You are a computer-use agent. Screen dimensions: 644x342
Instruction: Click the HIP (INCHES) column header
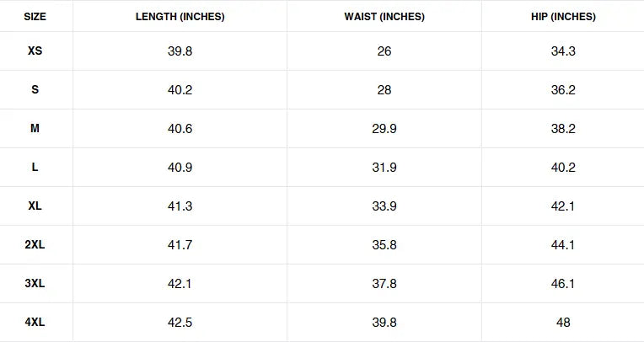coord(563,17)
